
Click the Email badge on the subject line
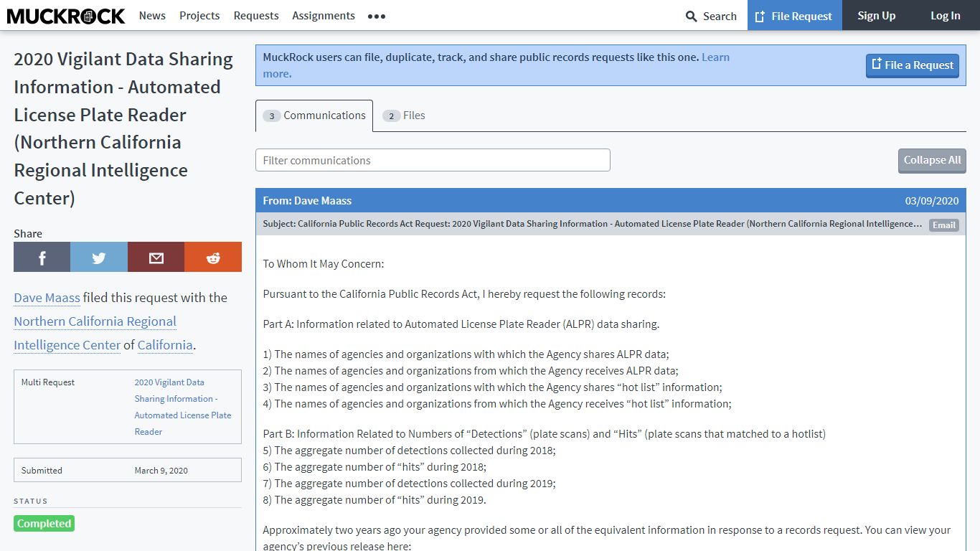point(944,225)
